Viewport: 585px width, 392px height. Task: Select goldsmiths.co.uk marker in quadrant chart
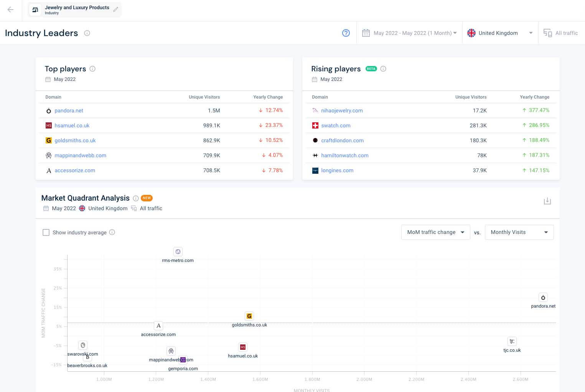(249, 316)
